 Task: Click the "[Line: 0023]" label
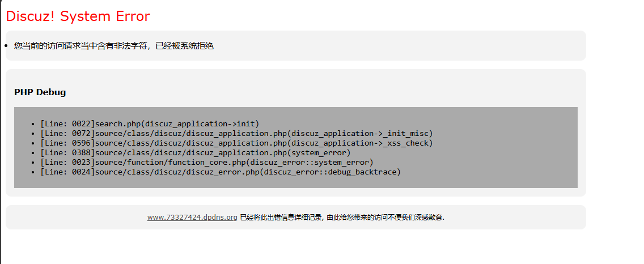point(67,162)
